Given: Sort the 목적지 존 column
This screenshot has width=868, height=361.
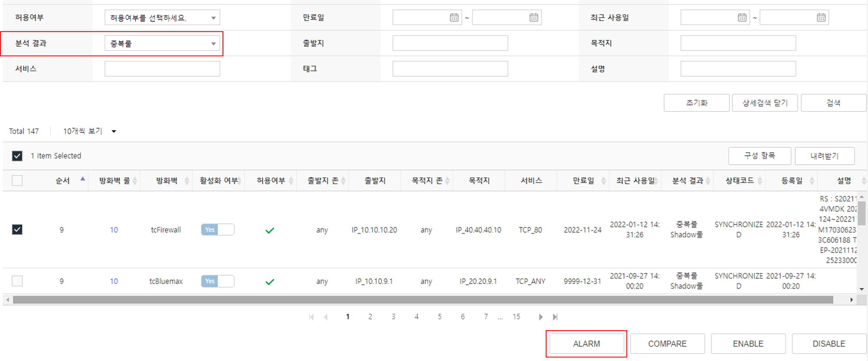Looking at the screenshot, I should click(x=447, y=181).
